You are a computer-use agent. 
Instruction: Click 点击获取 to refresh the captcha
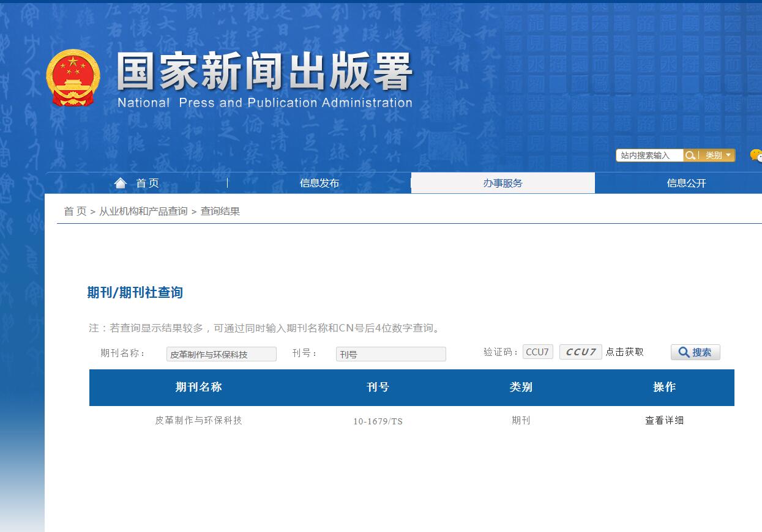(626, 352)
